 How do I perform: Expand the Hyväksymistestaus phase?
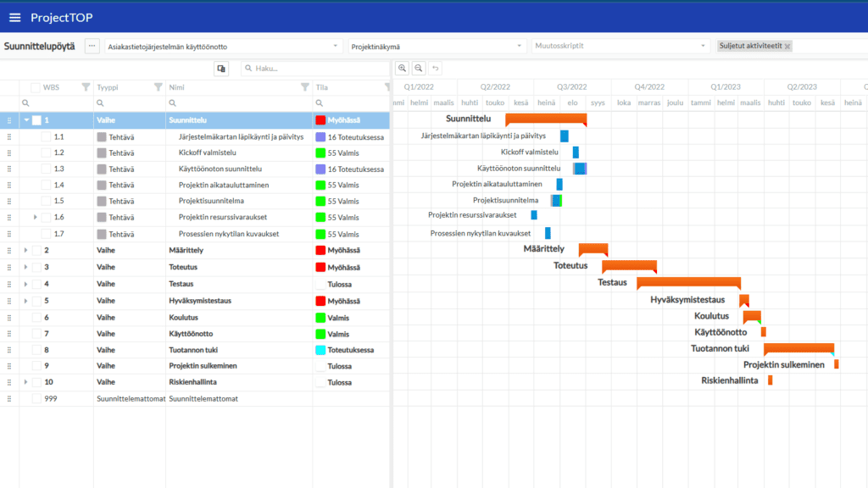click(26, 301)
